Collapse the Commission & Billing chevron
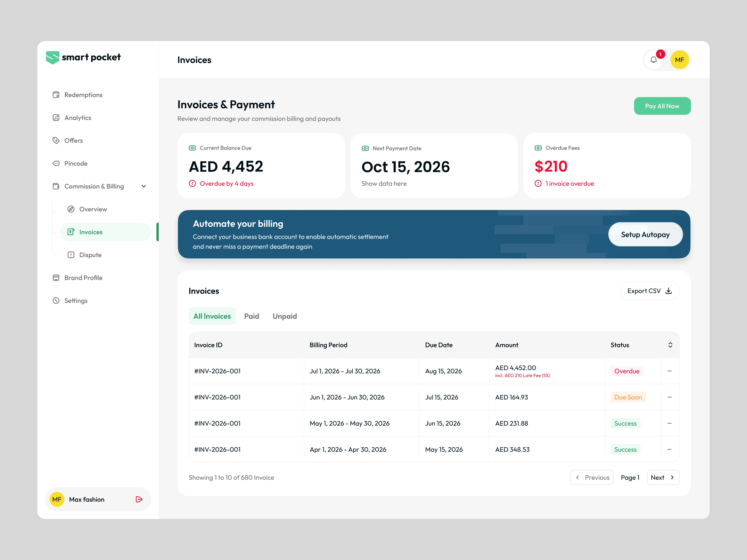Viewport: 747px width, 560px height. coord(144,186)
